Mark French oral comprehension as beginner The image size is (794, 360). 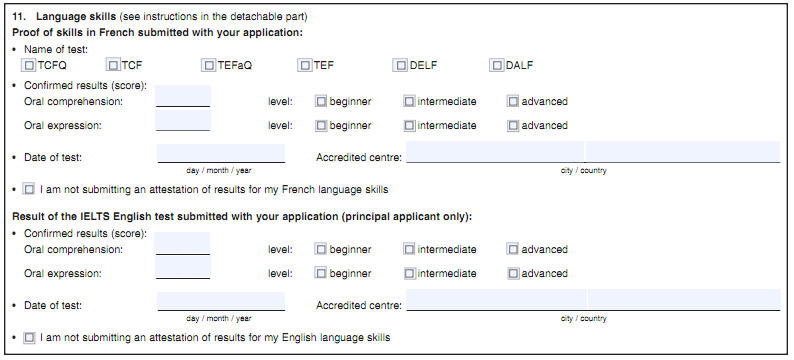[x=321, y=101]
